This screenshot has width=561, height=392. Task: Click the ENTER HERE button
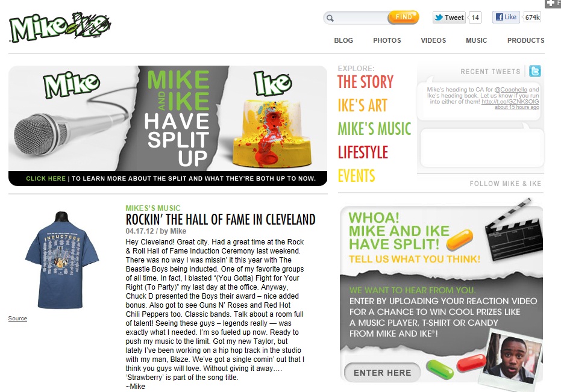[382, 373]
